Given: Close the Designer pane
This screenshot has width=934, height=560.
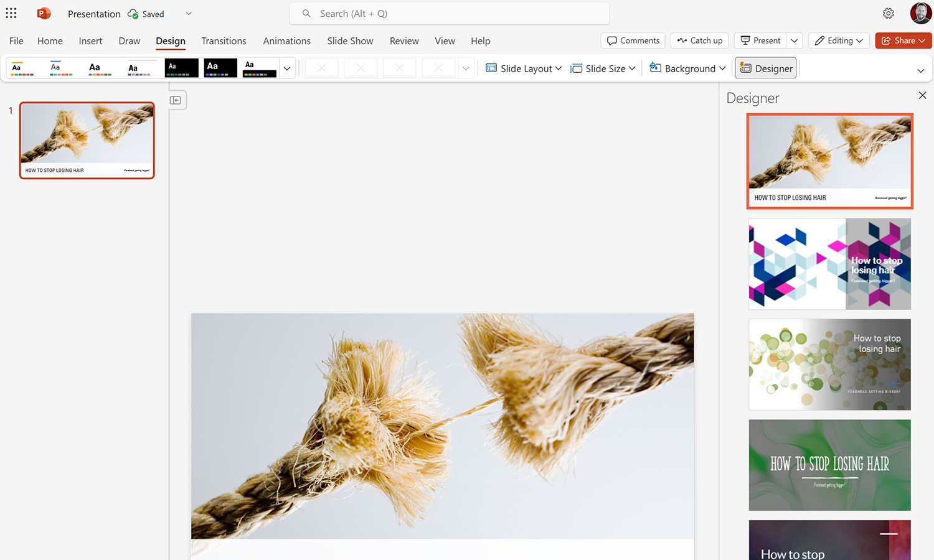Looking at the screenshot, I should tap(922, 95).
